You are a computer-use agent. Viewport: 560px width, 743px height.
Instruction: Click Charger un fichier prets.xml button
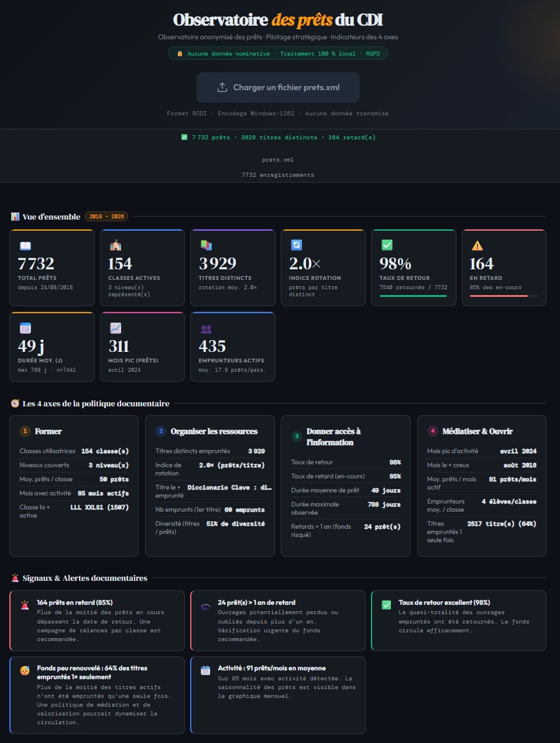pyautogui.click(x=278, y=87)
